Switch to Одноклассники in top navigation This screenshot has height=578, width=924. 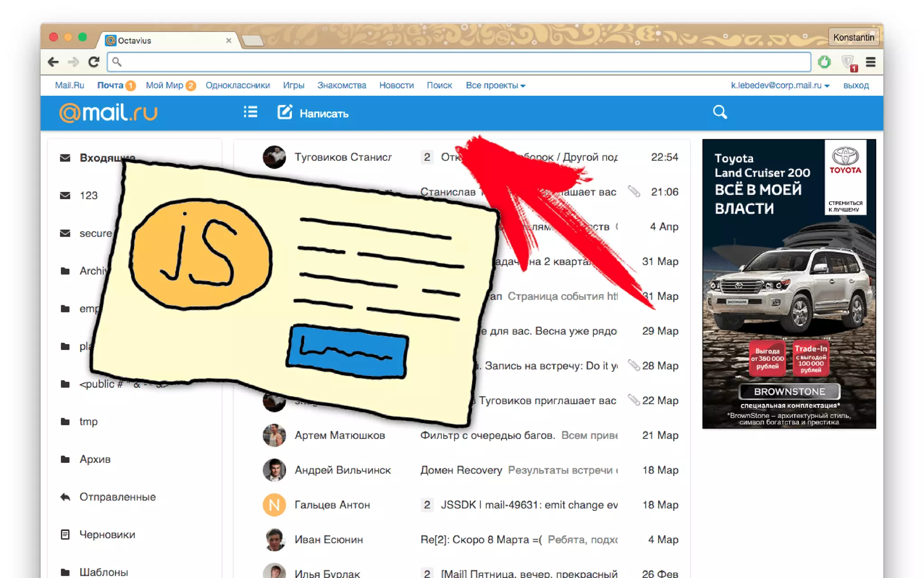point(237,85)
